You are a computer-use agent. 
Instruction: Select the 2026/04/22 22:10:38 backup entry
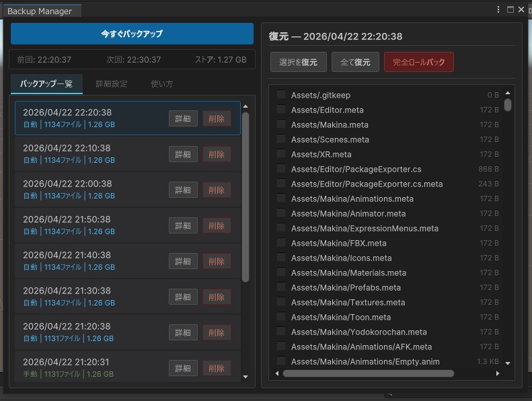(x=128, y=154)
